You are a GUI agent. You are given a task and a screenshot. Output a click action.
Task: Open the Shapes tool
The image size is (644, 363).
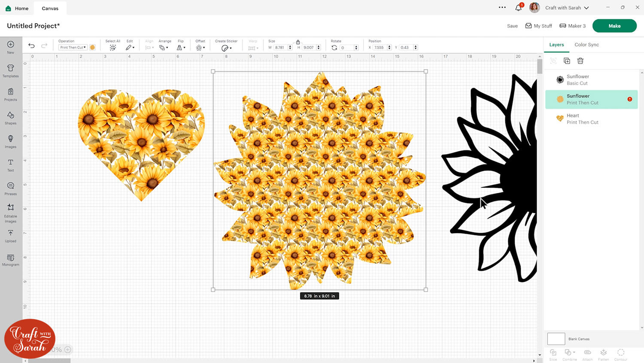(x=10, y=117)
